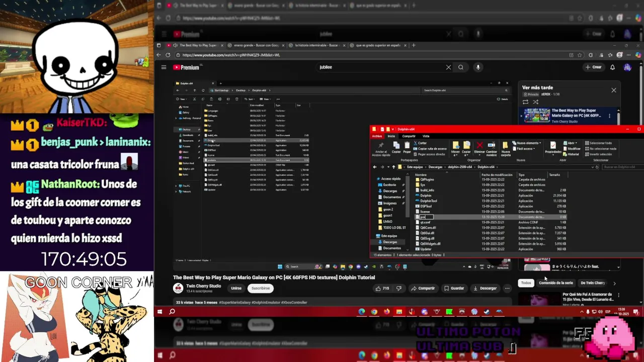Select Escritorio in the navigation pane

(x=390, y=185)
